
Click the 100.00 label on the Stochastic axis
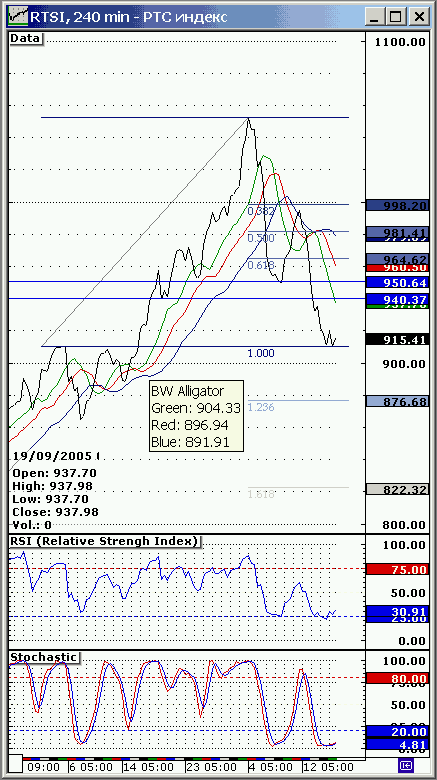[x=404, y=661]
